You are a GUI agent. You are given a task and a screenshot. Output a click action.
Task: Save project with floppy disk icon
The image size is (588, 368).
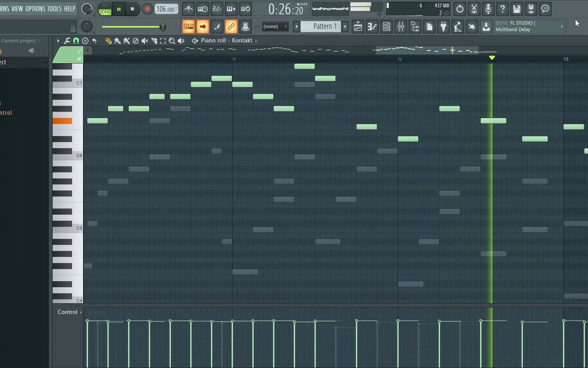(x=517, y=9)
